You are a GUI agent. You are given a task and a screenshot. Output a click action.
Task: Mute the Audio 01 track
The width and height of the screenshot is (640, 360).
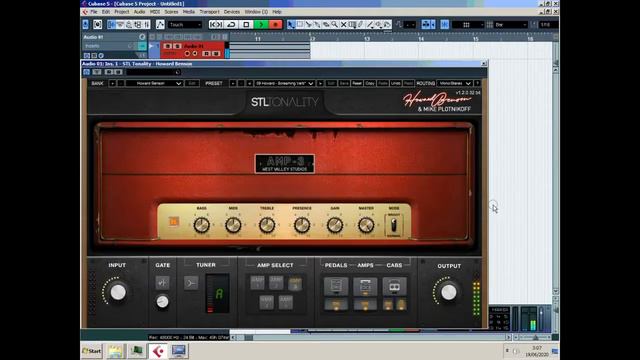(x=167, y=46)
